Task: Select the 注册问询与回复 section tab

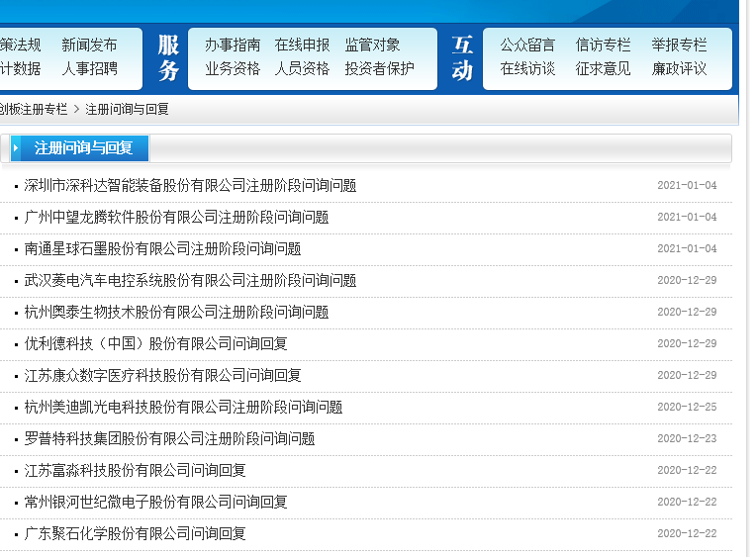Action: click(79, 148)
